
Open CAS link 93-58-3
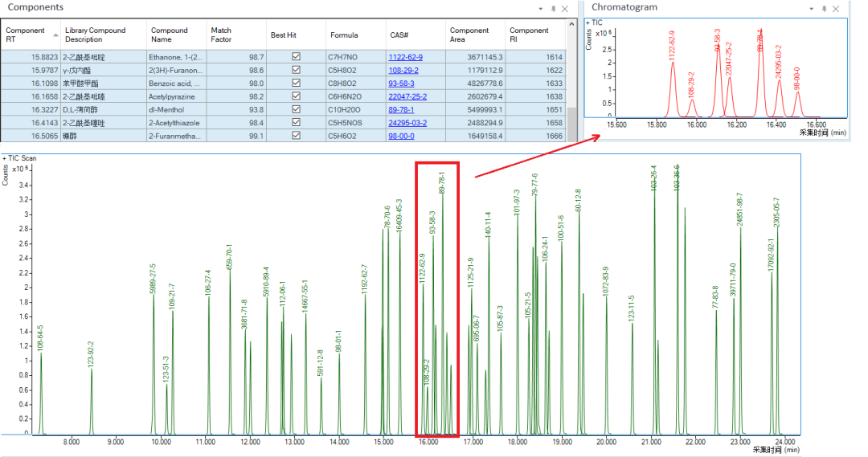401,84
